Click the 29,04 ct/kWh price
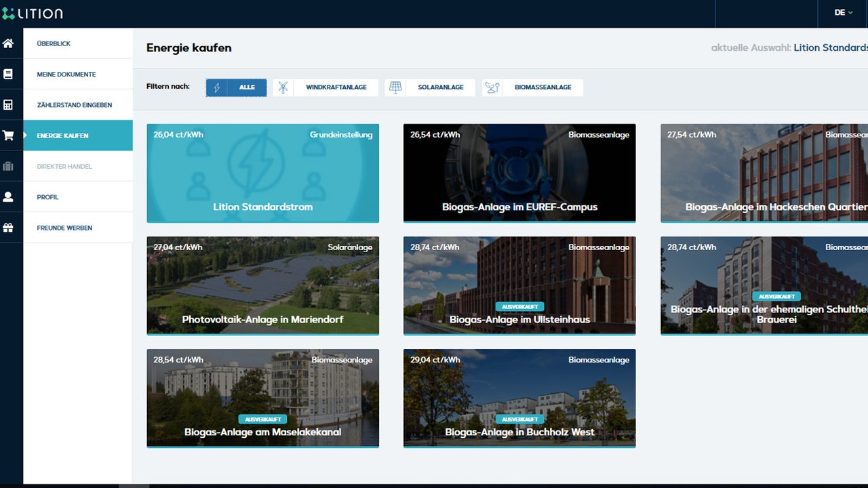Image resolution: width=868 pixels, height=488 pixels. [435, 360]
